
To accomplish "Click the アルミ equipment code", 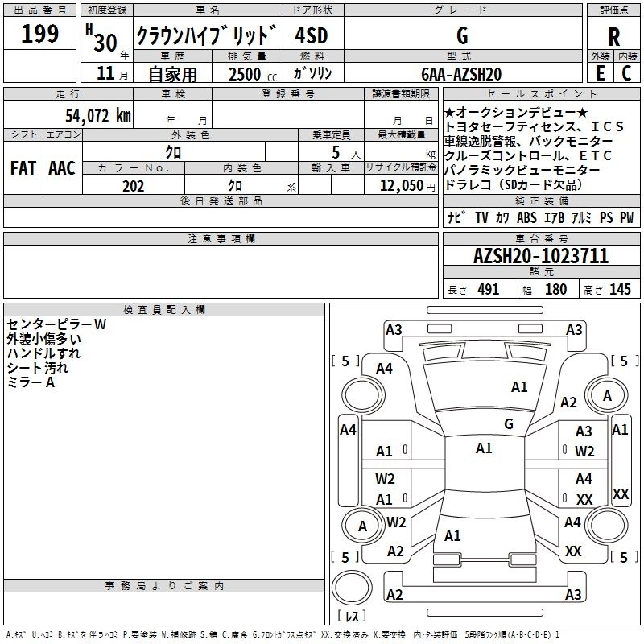I will coord(581,217).
